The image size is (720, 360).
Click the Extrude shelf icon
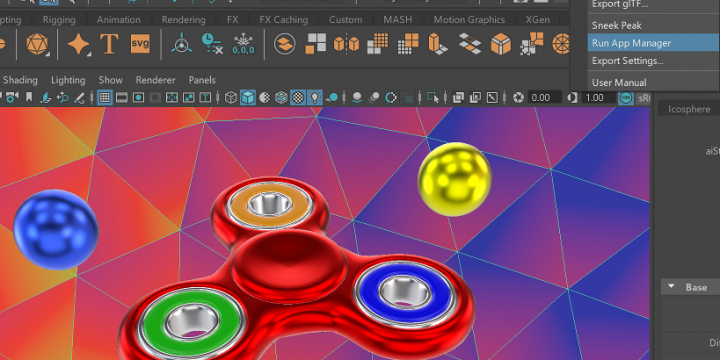tap(438, 44)
